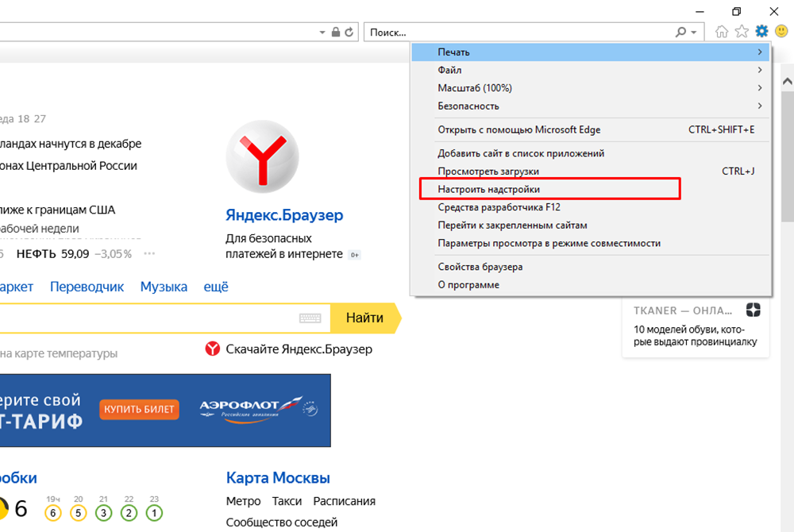Open Favorites via the star icon
This screenshot has height=532, width=794.
coord(742,32)
